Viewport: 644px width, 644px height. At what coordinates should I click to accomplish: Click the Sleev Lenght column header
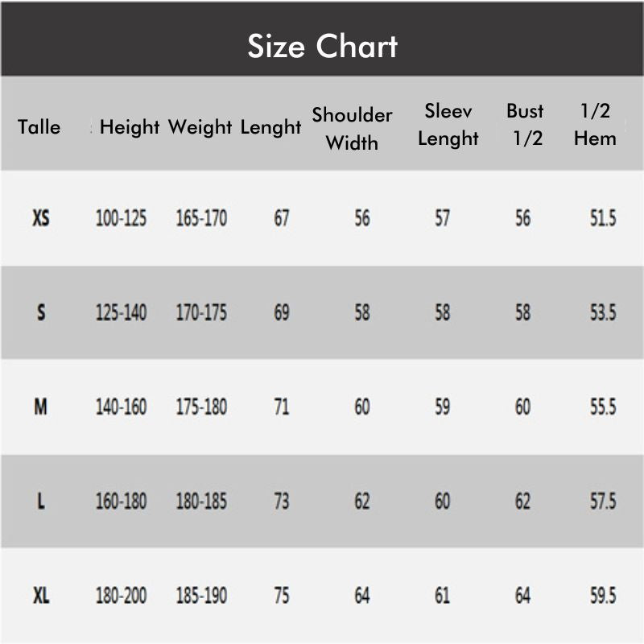tap(448, 125)
